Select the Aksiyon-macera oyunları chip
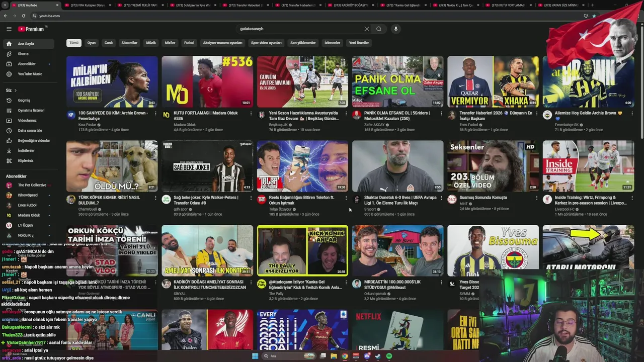 [x=222, y=43]
